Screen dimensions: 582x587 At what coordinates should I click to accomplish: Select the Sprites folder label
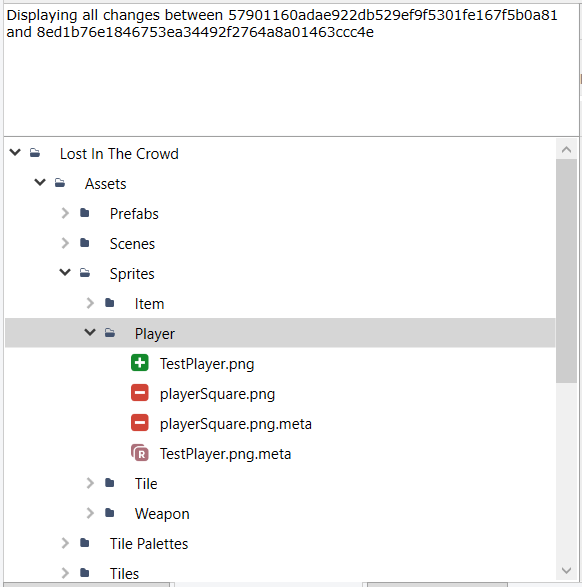click(132, 274)
